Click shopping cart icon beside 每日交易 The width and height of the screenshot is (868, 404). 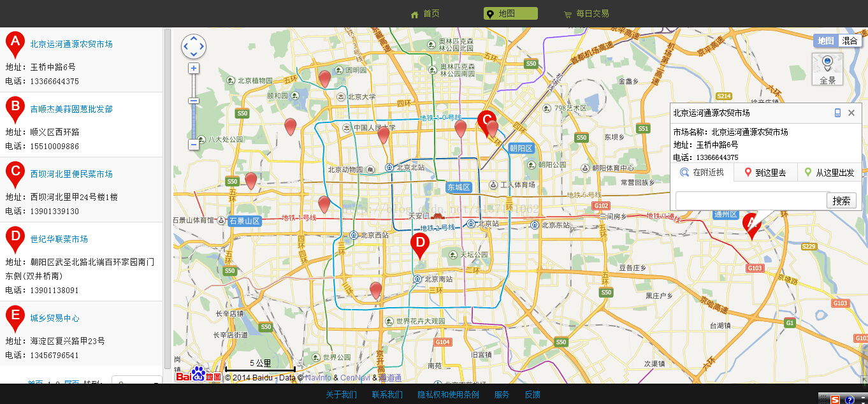pyautogui.click(x=567, y=14)
